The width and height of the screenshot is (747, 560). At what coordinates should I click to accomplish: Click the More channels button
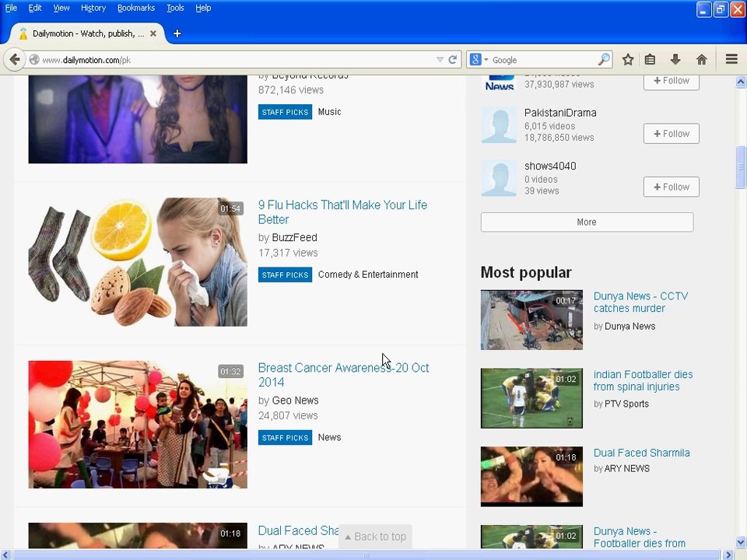(587, 222)
